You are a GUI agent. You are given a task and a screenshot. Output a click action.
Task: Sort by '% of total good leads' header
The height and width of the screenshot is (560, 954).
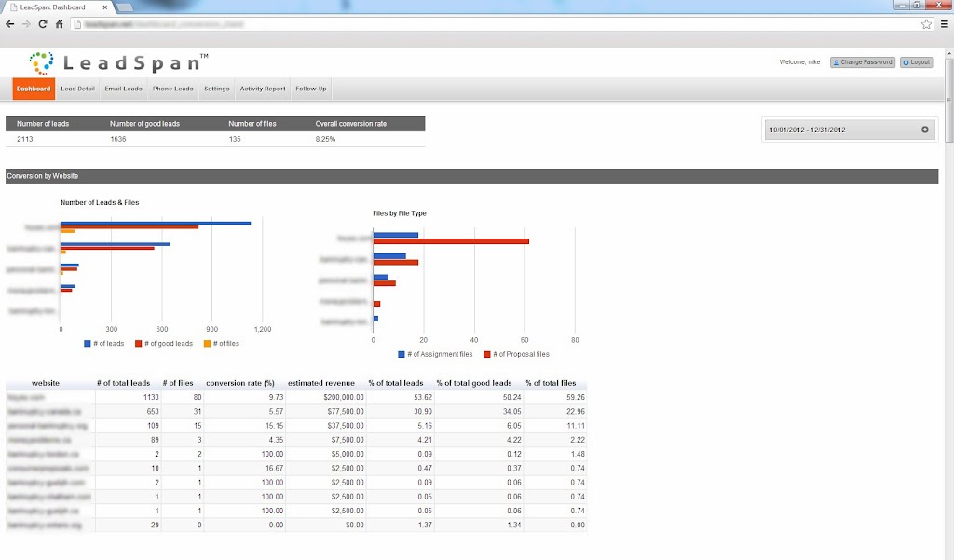click(x=474, y=384)
